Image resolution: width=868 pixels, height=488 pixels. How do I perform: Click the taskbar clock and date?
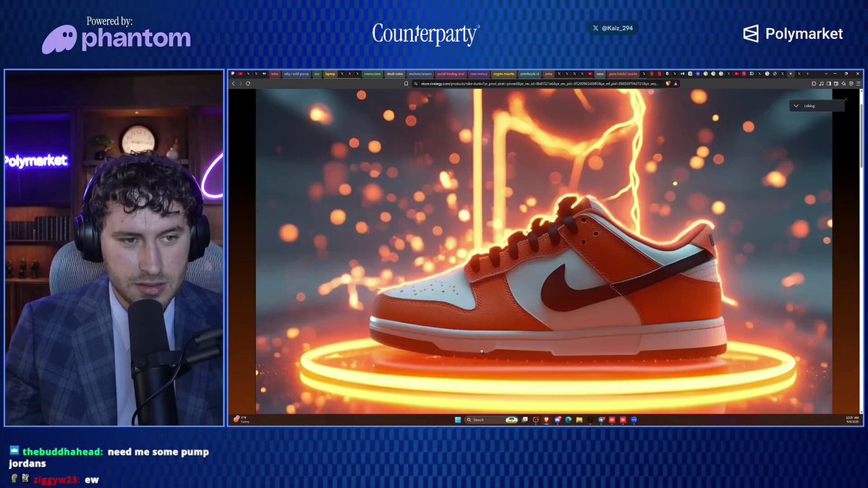point(851,419)
